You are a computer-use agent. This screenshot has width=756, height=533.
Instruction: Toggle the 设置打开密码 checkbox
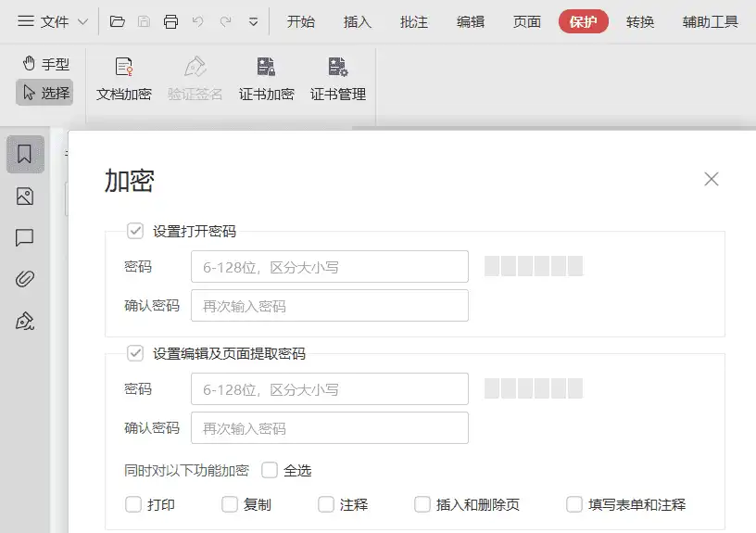point(135,231)
